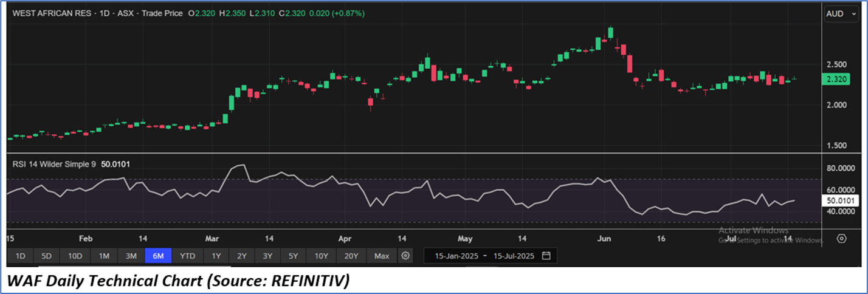This screenshot has height=294, width=868.
Task: Click the end date 15-Jul-2025 field
Action: pyautogui.click(x=513, y=256)
